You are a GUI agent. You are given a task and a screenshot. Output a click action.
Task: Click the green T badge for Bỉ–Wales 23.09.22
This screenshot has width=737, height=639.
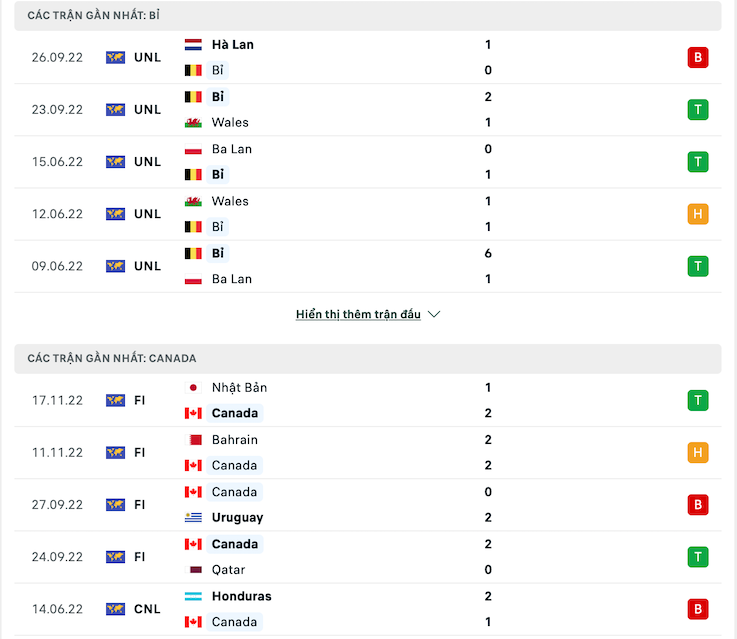pos(698,109)
